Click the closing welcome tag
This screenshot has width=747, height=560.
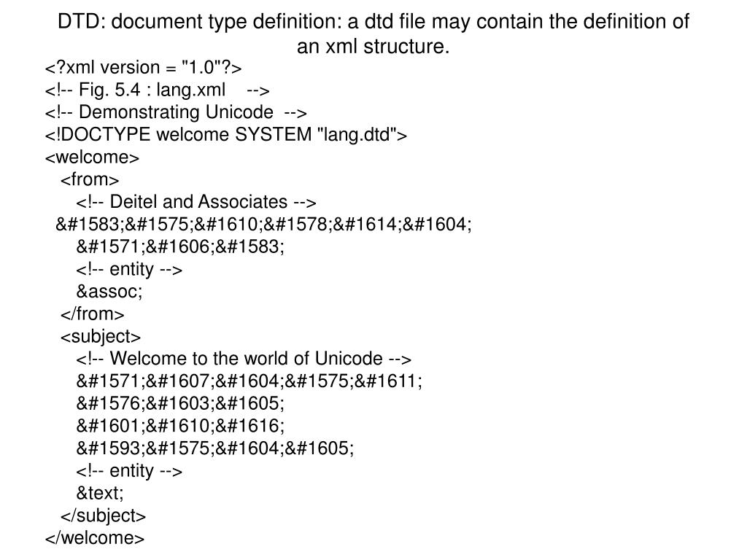pos(94,537)
